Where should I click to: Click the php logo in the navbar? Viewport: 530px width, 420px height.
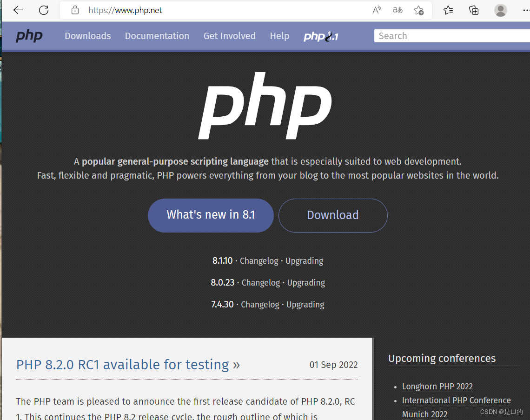click(x=29, y=36)
